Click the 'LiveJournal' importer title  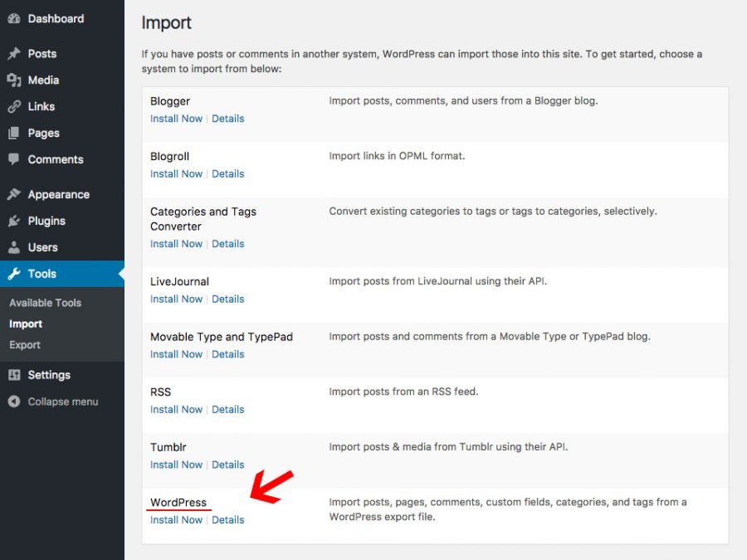point(179,281)
